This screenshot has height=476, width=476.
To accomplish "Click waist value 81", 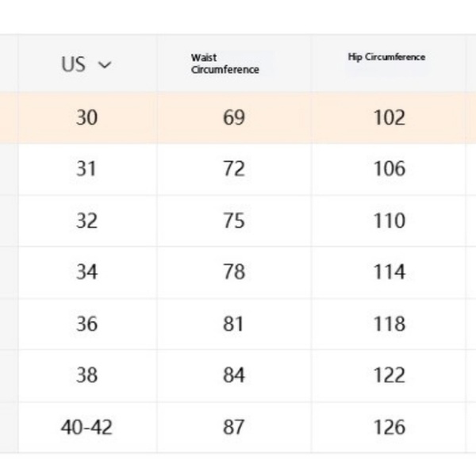I will pos(234,324).
